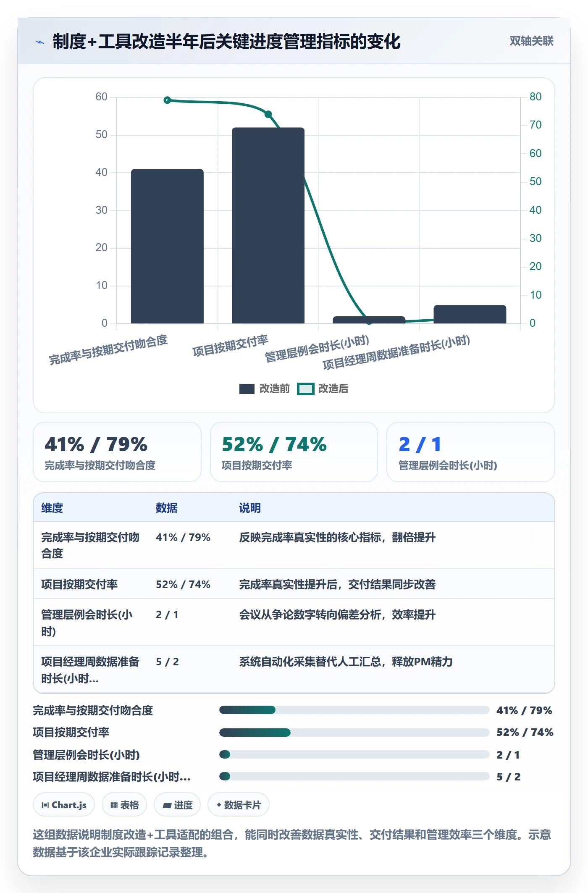Click the 改造后 line point above the 项目按期交付率 bar
Viewport: 588px width, 893px height.
(268, 114)
